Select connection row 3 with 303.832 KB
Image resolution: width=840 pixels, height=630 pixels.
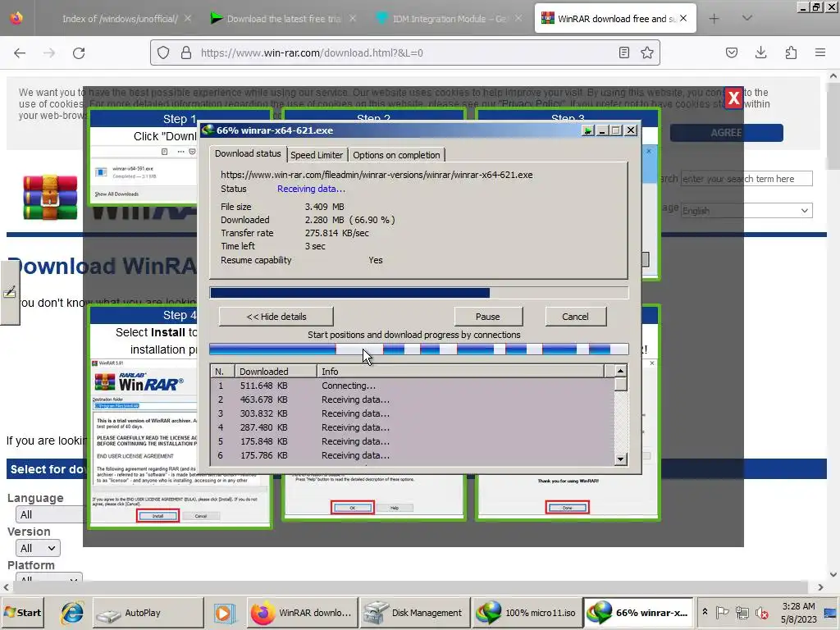(412, 413)
